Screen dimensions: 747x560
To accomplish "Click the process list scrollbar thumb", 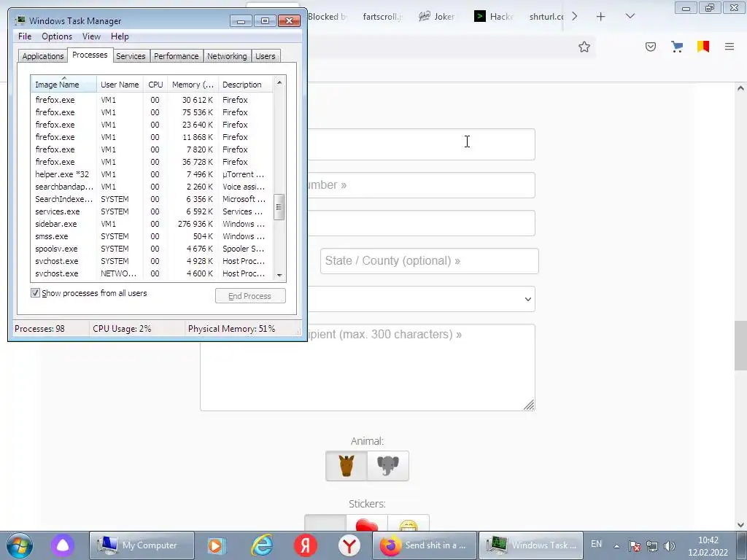I will (x=279, y=207).
